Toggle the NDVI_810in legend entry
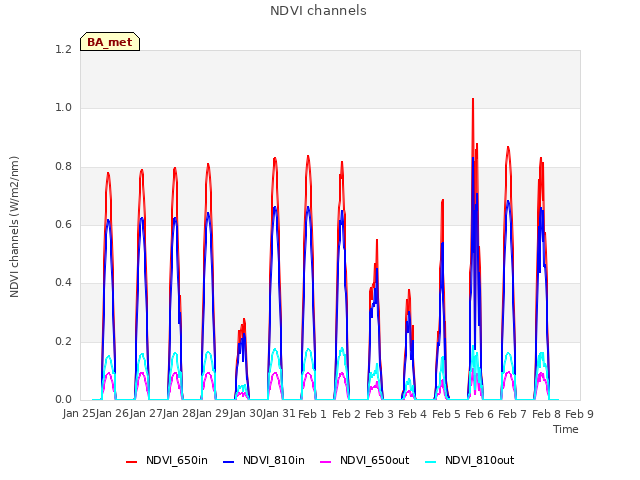The width and height of the screenshot is (640, 480). 264,460
